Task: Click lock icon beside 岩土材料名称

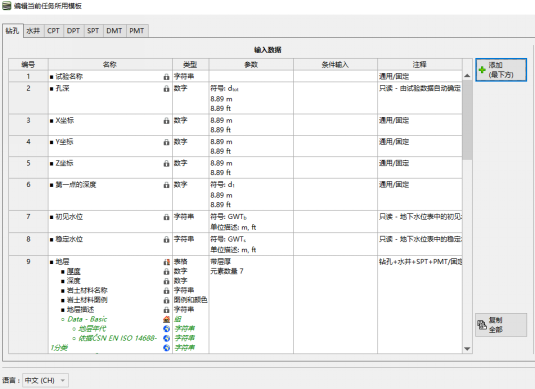Action: click(166, 291)
